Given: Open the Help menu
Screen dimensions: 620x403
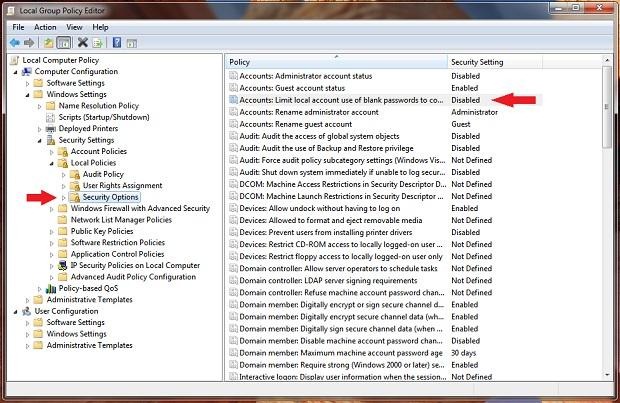Looking at the screenshot, I should (100, 27).
